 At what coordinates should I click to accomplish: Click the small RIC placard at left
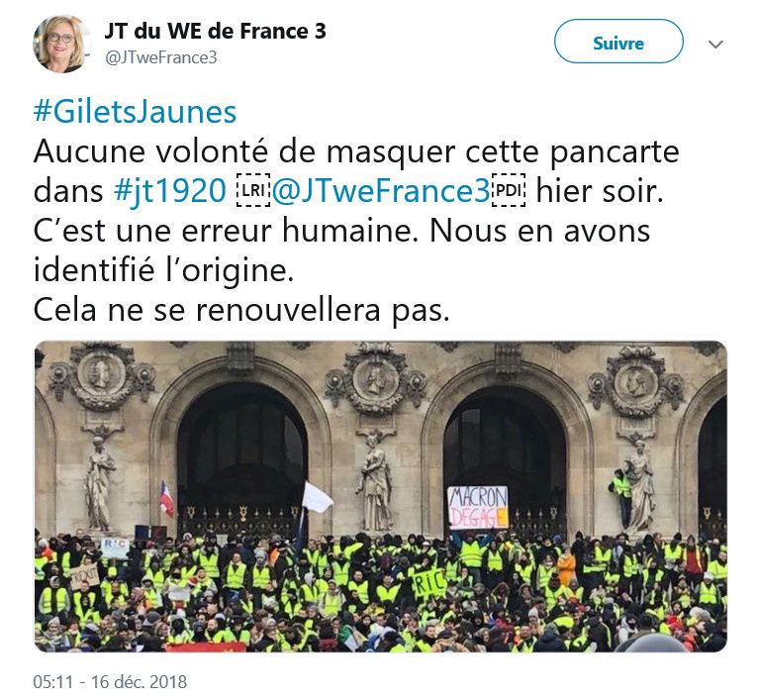tap(115, 546)
